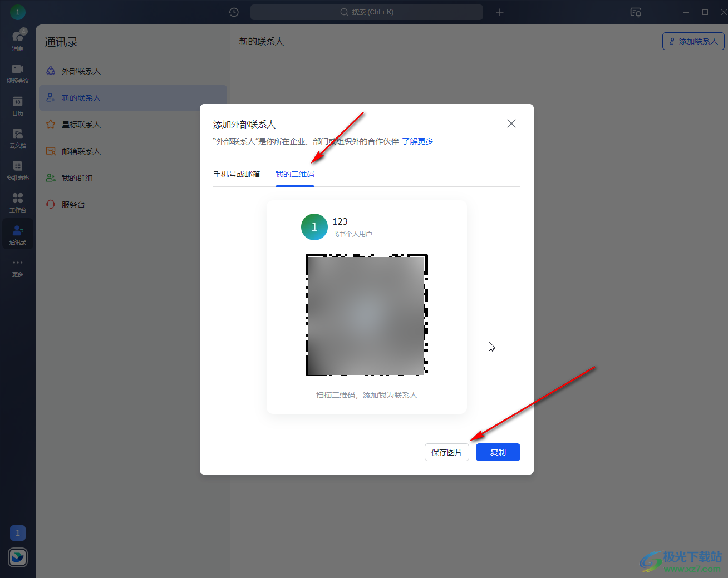Image resolution: width=728 pixels, height=578 pixels.
Task: Open Multi-dimensional Tables (多维表格) icon
Action: [x=18, y=170]
